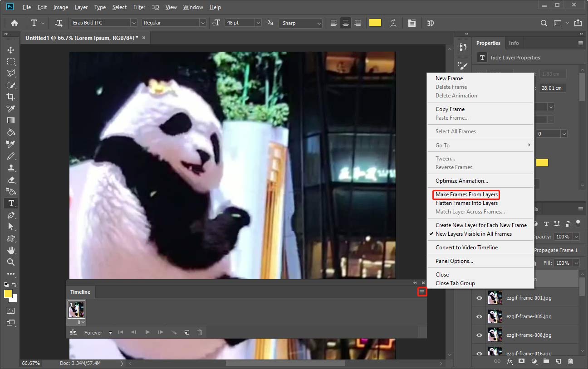Play the animation in Timeline
This screenshot has width=588, height=369.
coord(147,332)
